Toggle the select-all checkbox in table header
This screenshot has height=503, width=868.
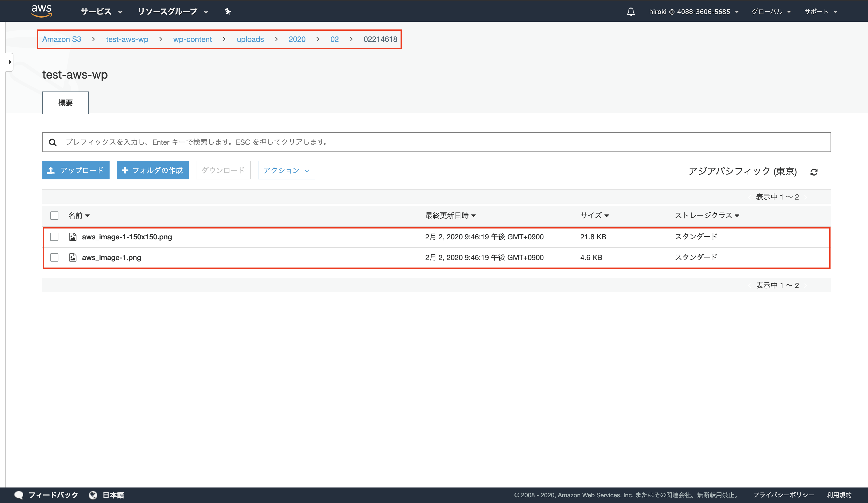pos(54,215)
